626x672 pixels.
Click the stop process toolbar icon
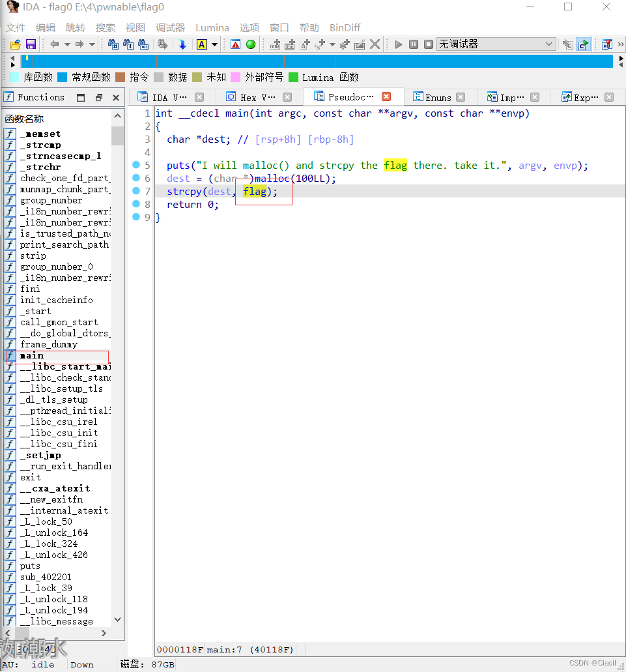click(428, 44)
